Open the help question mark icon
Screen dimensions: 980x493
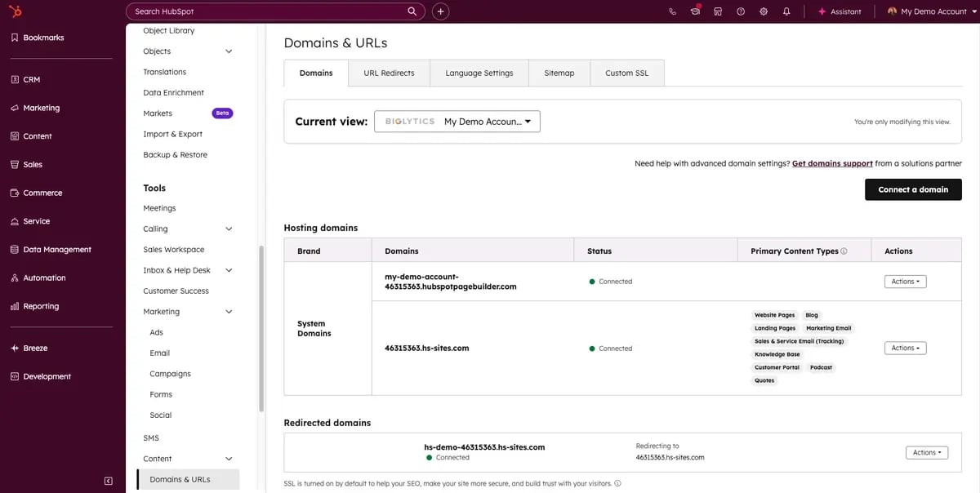pos(741,11)
